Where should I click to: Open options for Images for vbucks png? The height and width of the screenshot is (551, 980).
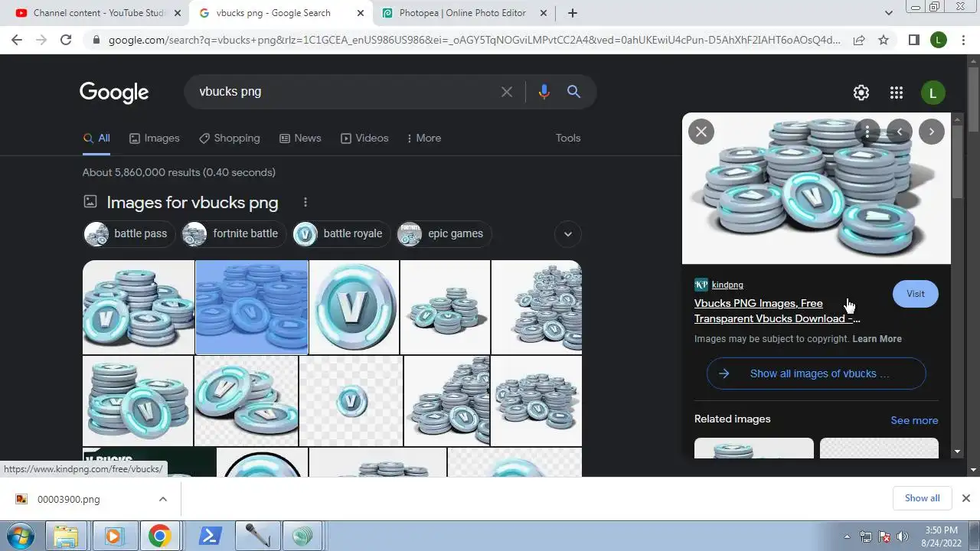305,202
